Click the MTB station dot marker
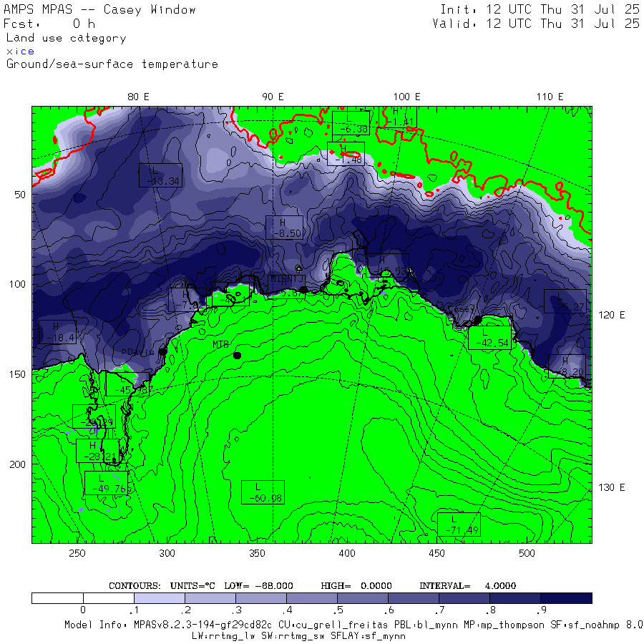 pos(237,355)
